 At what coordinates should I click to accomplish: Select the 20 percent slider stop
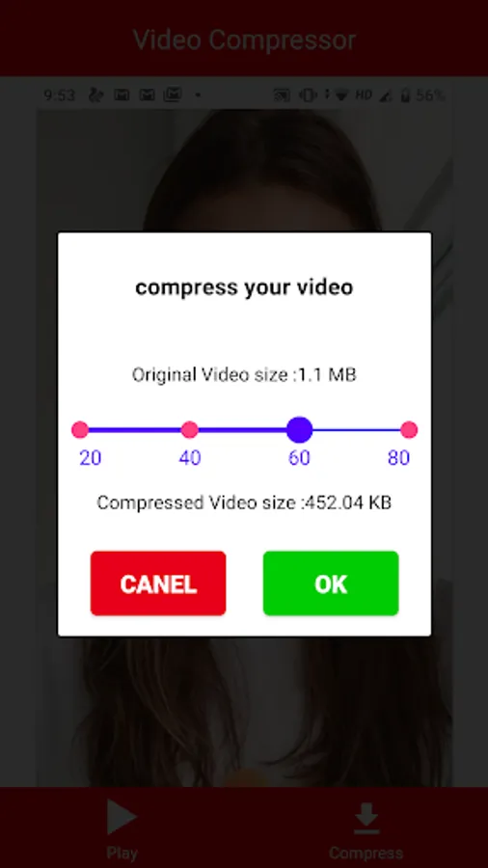click(x=80, y=429)
